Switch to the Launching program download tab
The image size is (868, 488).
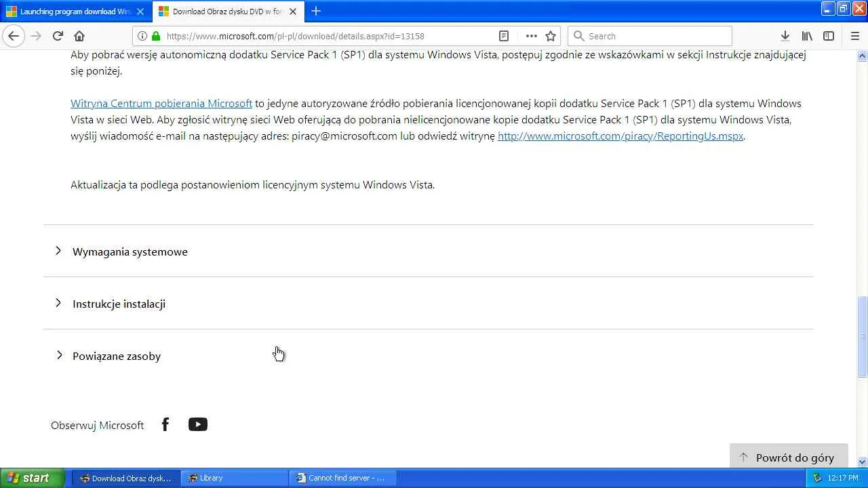pos(75,12)
